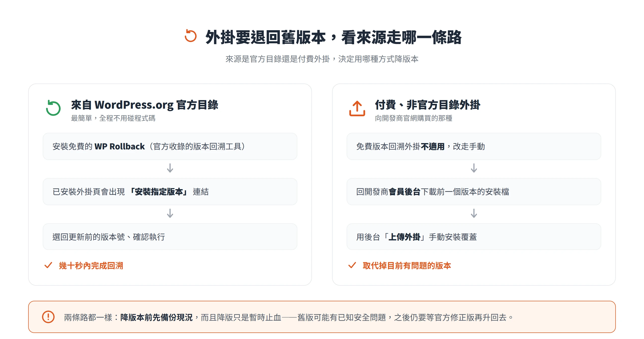Click the bold words WP Rollback
This screenshot has width=644, height=339.
[x=119, y=146]
